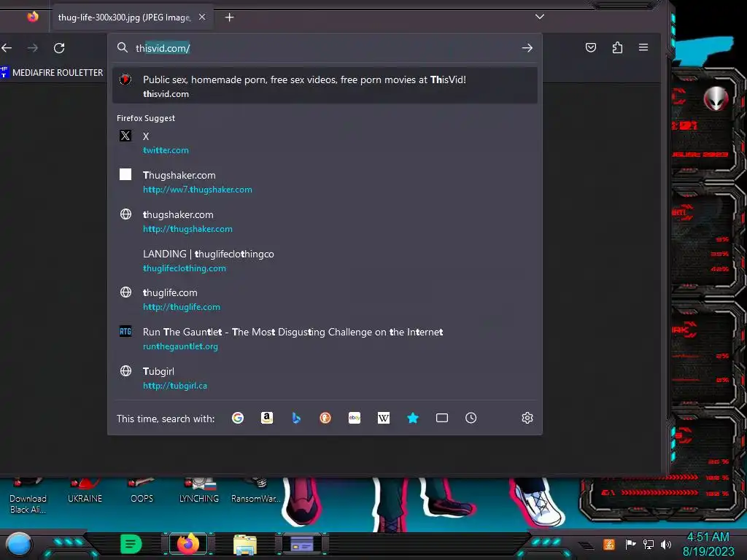
Task: Select the thug-life-300x300.jpg tab
Action: coord(133,17)
